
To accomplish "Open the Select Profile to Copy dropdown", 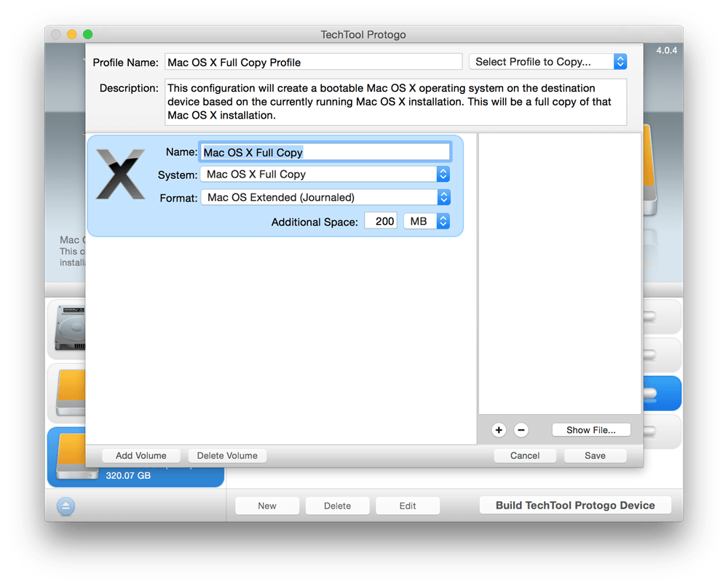I will [x=548, y=62].
